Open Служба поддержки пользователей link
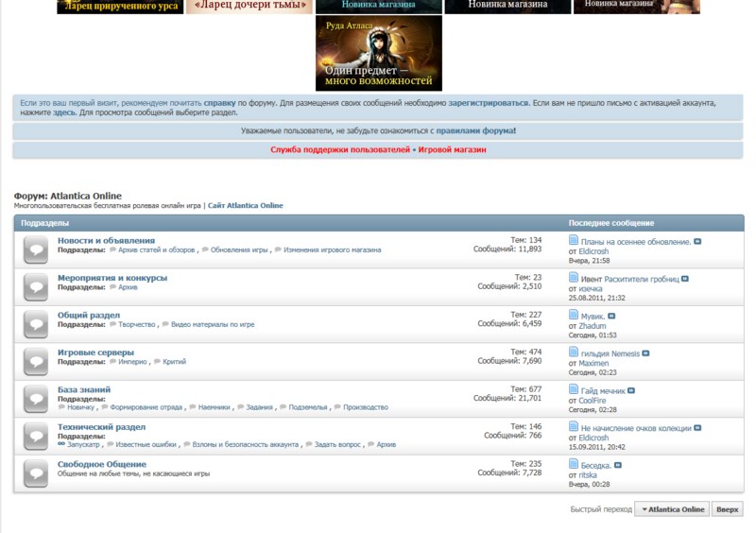Viewport: 756px width, 533px height. coord(340,150)
